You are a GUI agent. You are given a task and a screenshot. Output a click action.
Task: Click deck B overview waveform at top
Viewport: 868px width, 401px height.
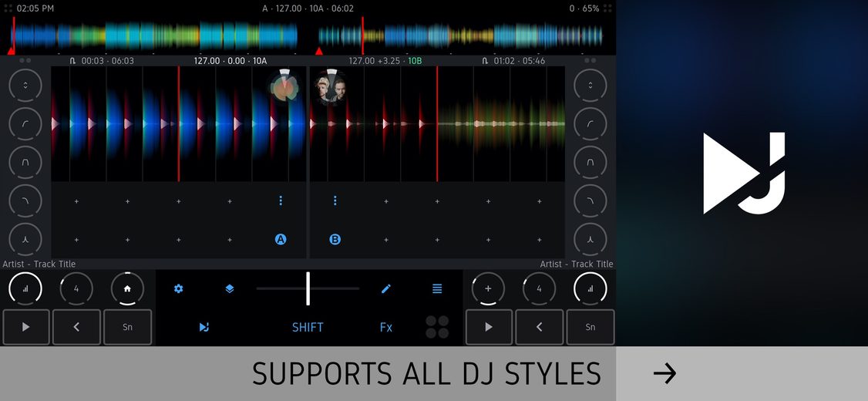[x=460, y=35]
